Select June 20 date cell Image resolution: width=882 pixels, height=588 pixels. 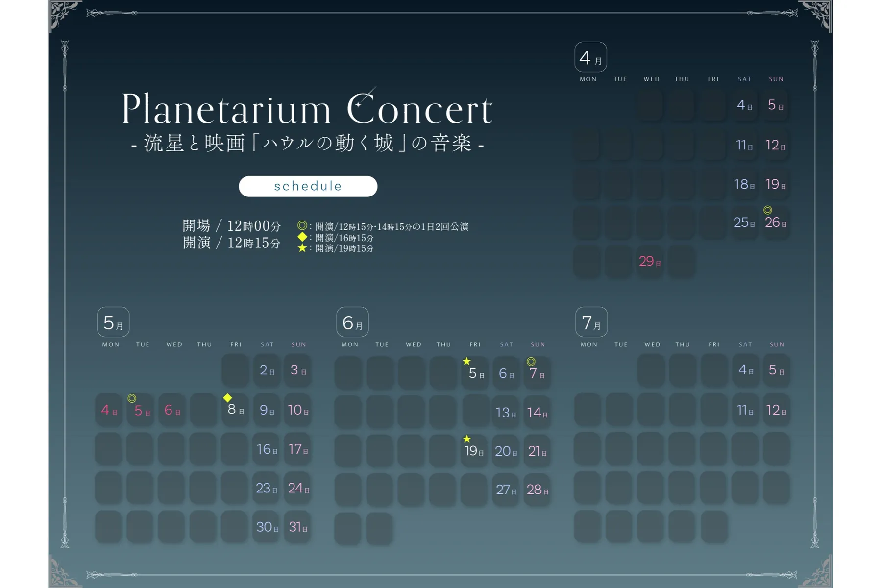coord(506,451)
